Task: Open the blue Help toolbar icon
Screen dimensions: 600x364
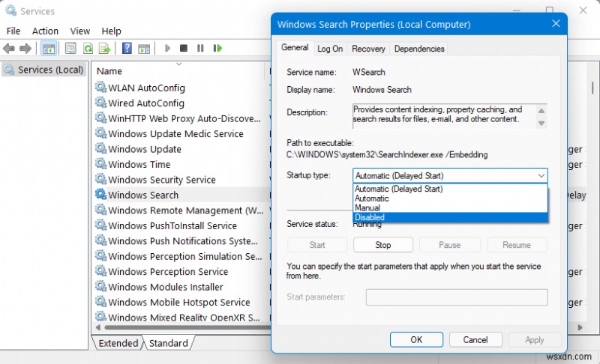Action: click(127, 49)
